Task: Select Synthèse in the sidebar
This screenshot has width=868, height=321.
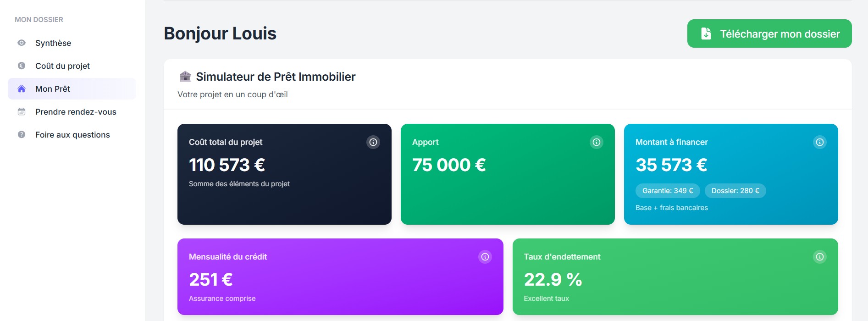Action: pos(53,43)
